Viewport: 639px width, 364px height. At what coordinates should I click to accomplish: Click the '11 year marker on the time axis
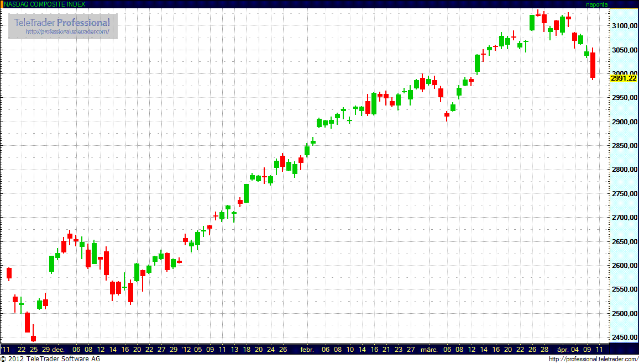tap(6, 350)
